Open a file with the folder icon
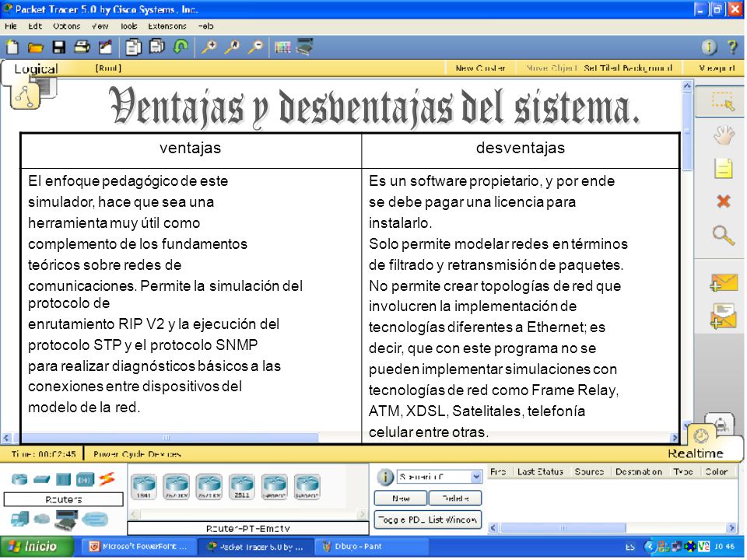747x560 pixels. pyautogui.click(x=35, y=47)
